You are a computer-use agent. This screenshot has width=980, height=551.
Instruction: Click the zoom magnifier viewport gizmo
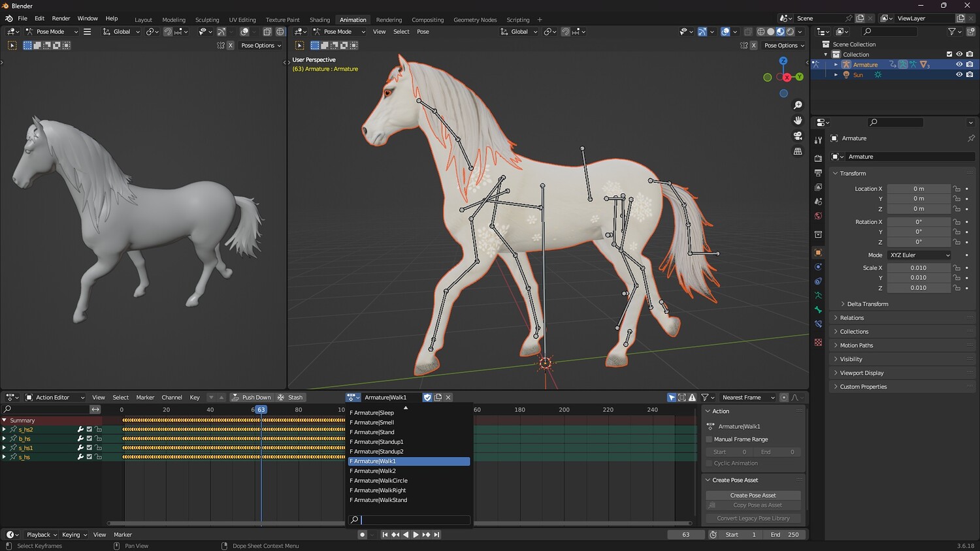tap(798, 105)
